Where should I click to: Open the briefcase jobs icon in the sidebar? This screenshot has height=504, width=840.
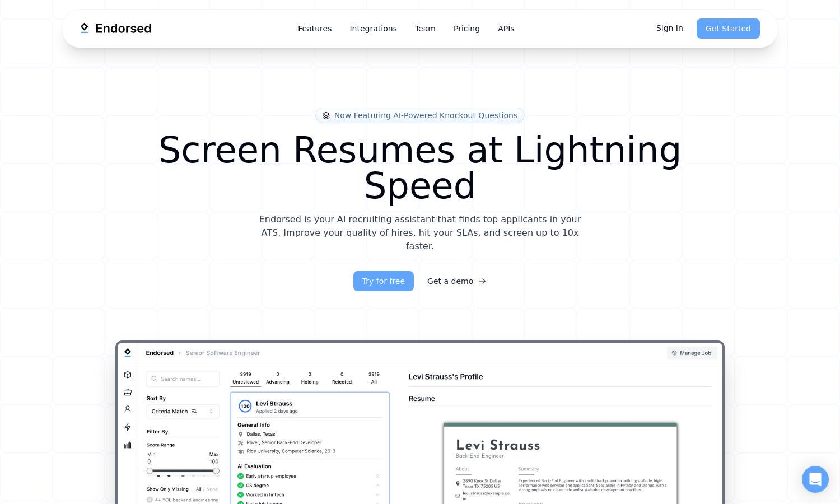point(128,392)
